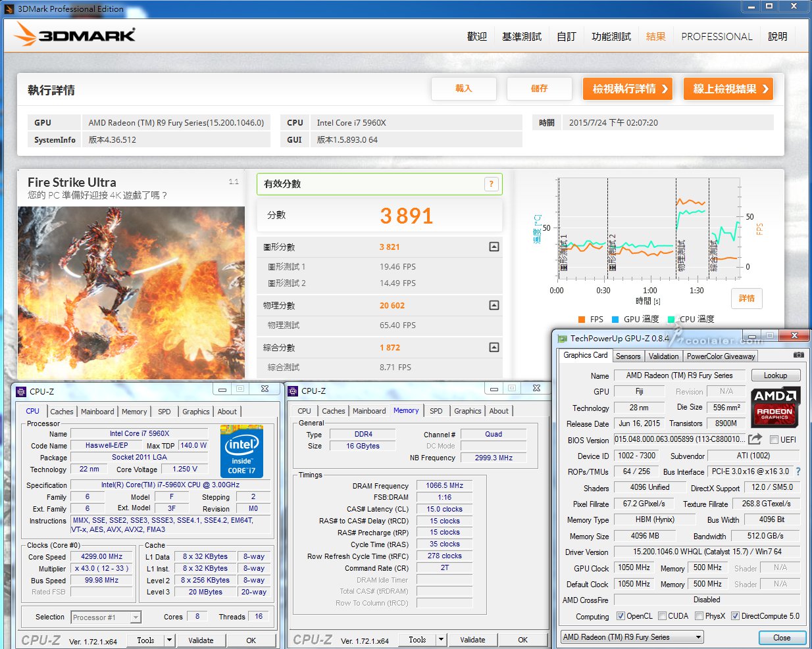Click the Intel Core i7 badge in CPU-Z

click(x=241, y=451)
